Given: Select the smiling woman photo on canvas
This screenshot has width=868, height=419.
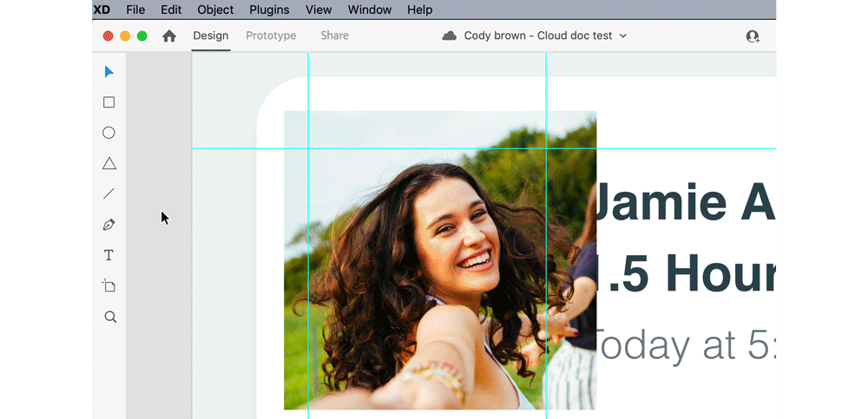Looking at the screenshot, I should [439, 260].
